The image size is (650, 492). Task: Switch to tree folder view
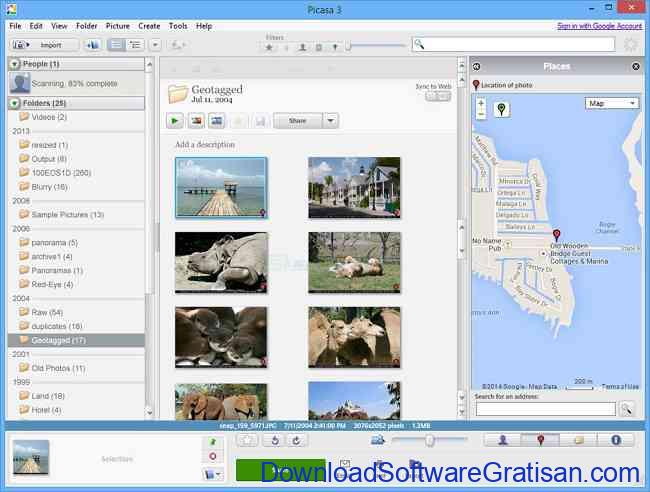tap(135, 44)
